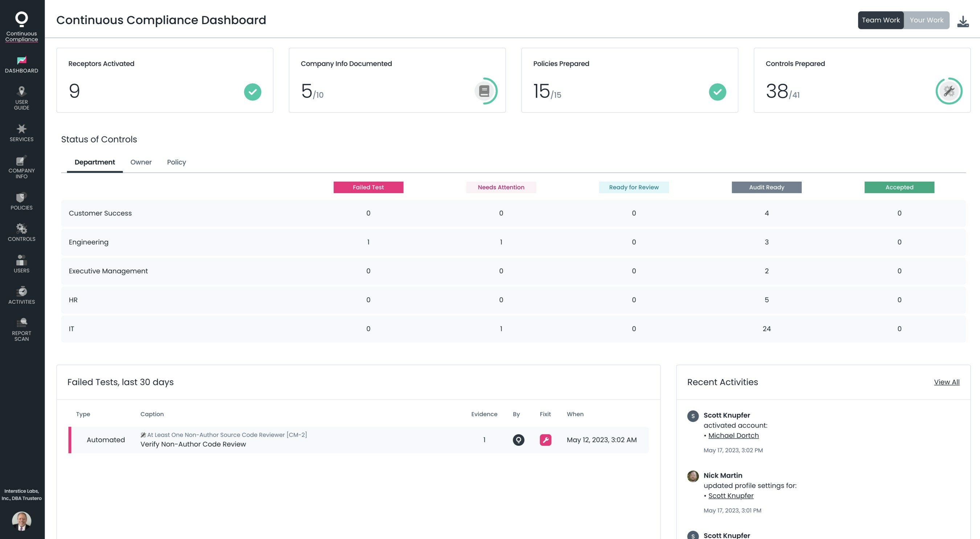
Task: Open the Controls gear icon
Action: tap(22, 229)
